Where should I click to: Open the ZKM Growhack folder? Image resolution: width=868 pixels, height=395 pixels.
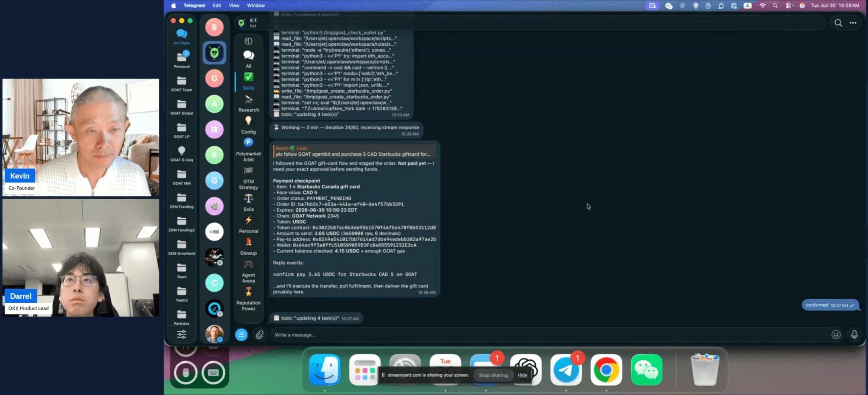(x=181, y=247)
